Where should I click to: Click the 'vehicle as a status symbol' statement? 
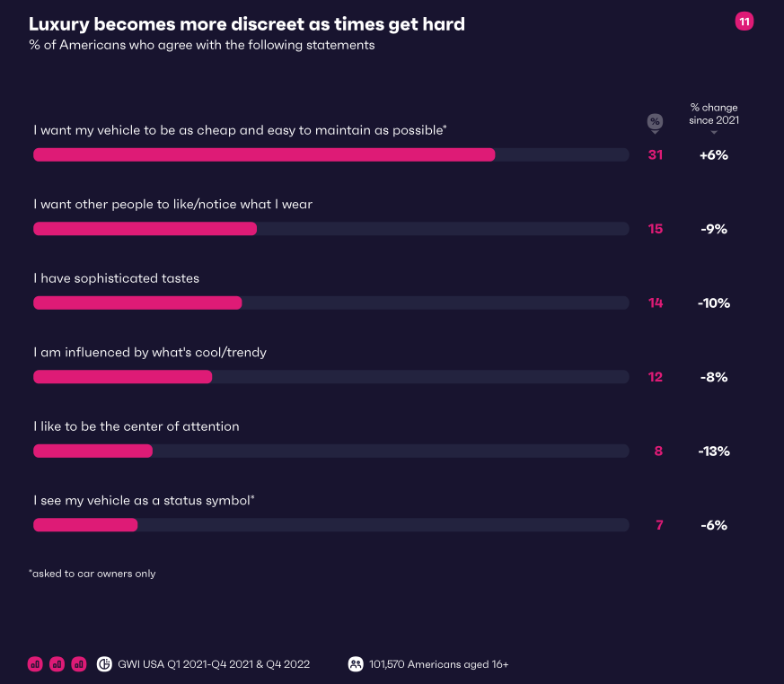[145, 500]
